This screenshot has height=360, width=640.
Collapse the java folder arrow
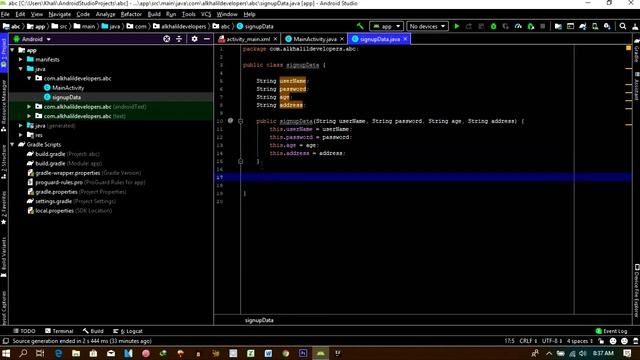(21, 69)
